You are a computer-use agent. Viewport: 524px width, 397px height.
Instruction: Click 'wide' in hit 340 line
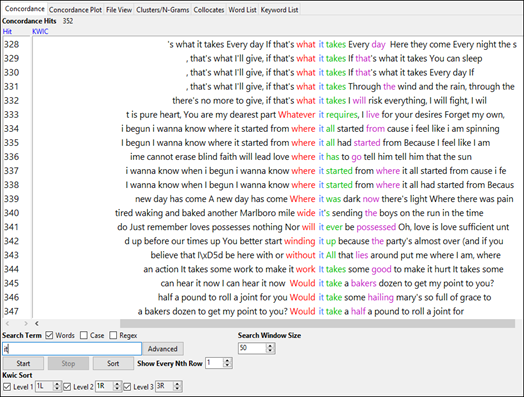(x=306, y=213)
